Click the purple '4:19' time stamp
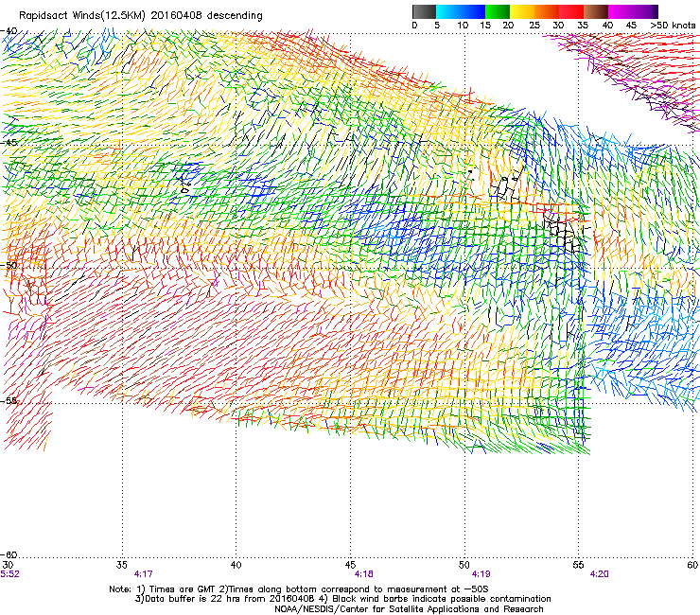Screen dimensions: 700x615 (x=481, y=574)
